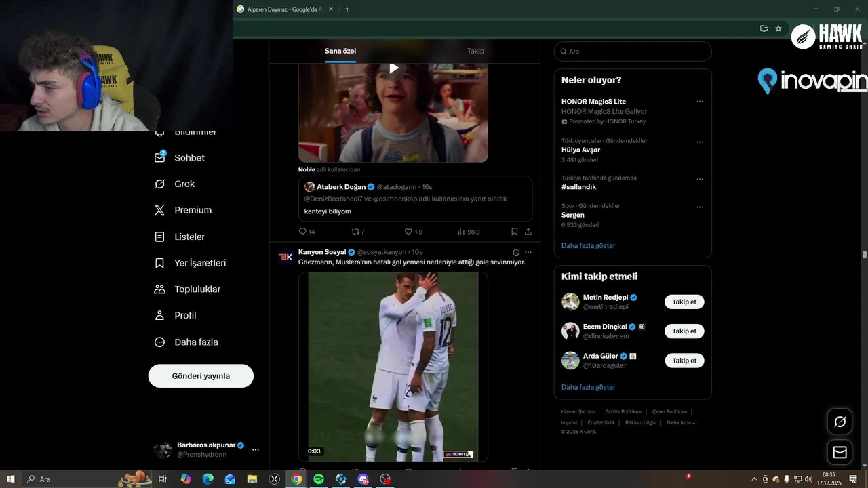The image size is (868, 488).
Task: Open Task View on the taskbar
Action: coord(163,479)
